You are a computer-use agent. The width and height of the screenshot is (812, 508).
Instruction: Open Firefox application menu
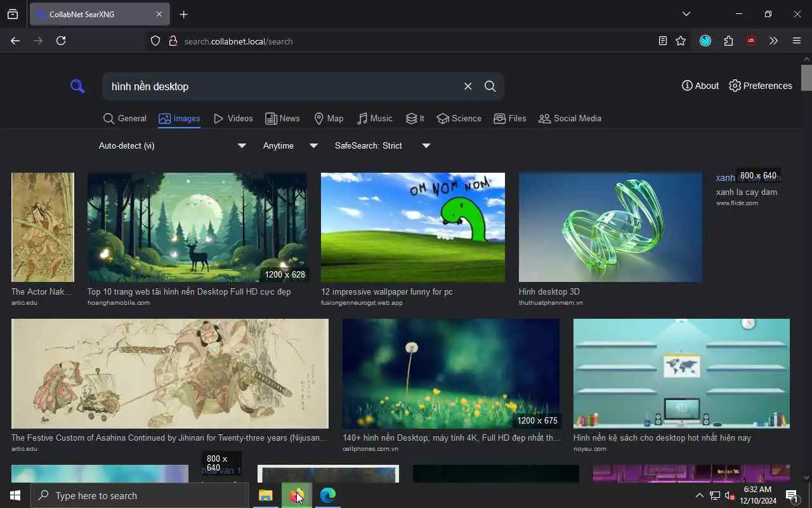pos(797,41)
